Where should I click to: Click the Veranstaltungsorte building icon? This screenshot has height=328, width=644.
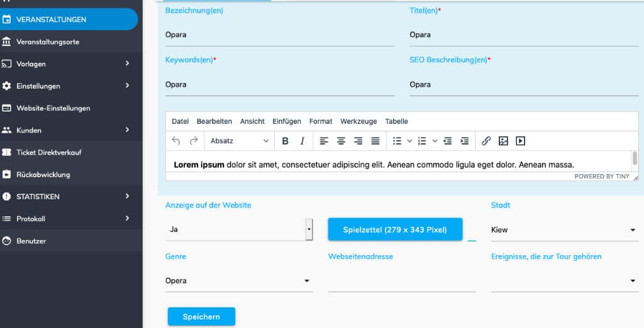click(x=6, y=41)
